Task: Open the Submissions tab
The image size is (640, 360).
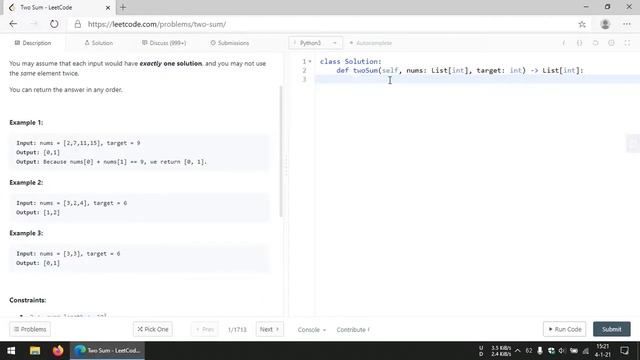Action: pos(229,43)
